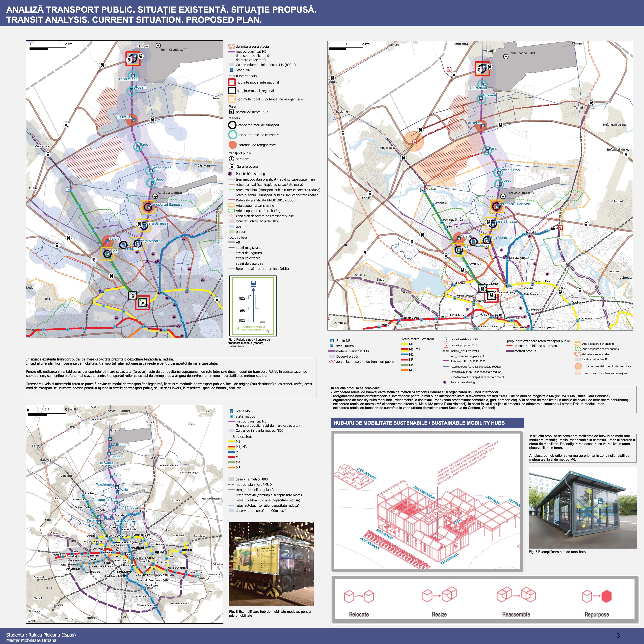The image size is (644, 644).
Task: Click the black ring 'capacitati mari de transport' icon
Action: [232, 125]
